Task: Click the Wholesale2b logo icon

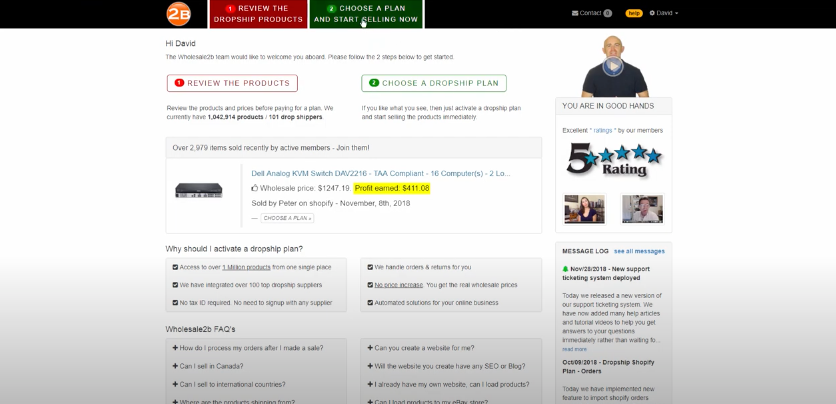Action: pyautogui.click(x=179, y=14)
